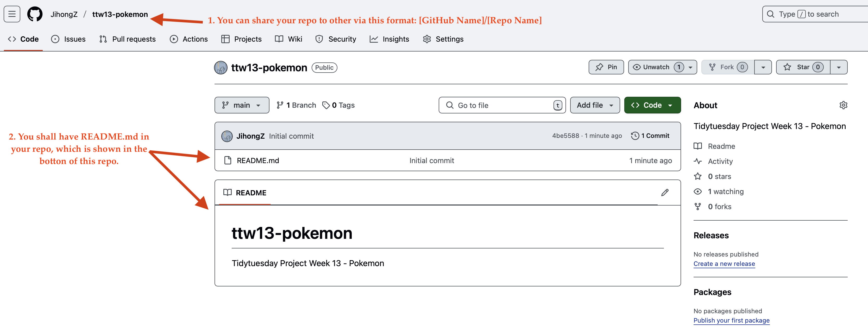The image size is (868, 333).
Task: Click Unwatch to change notifications
Action: 656,67
